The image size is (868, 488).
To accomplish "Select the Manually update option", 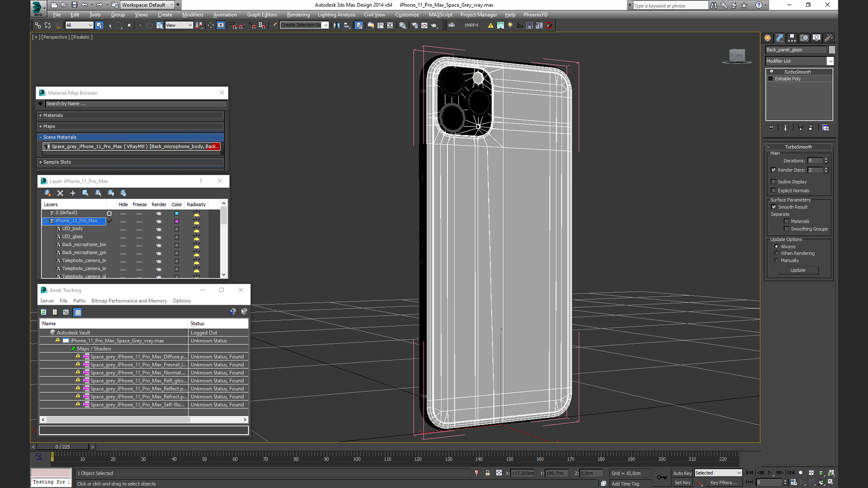I will click(777, 261).
